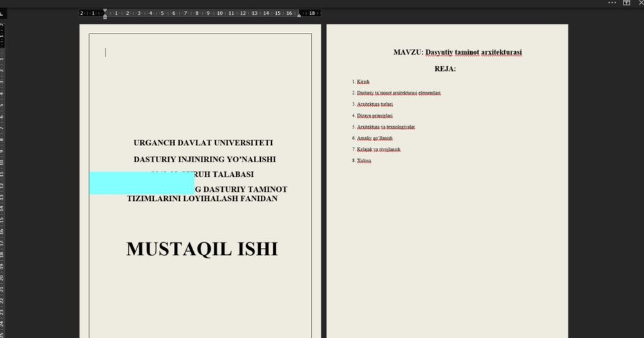Viewport: 644px width, 338px height.
Task: Click list item '1. Kirish'
Action: 361,82
